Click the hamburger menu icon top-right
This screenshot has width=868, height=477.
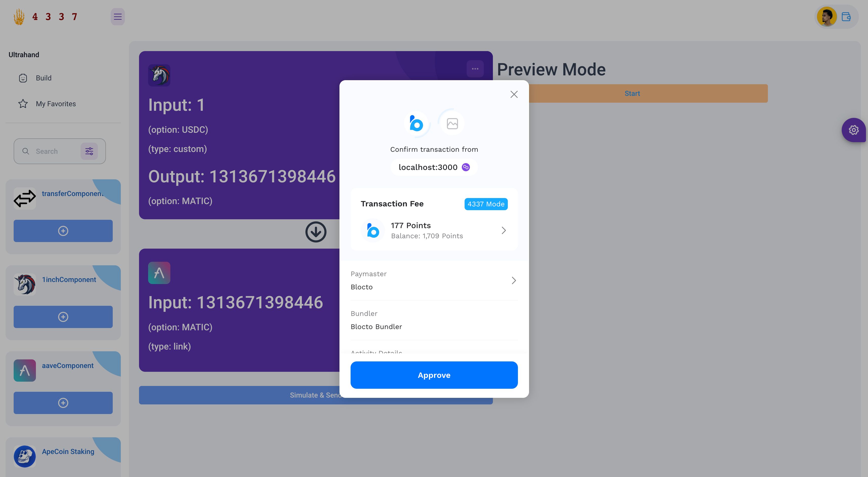point(117,16)
